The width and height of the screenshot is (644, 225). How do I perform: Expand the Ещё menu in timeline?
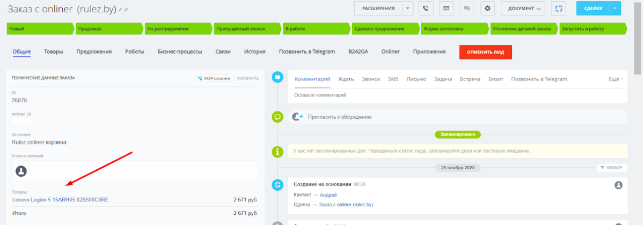click(616, 79)
